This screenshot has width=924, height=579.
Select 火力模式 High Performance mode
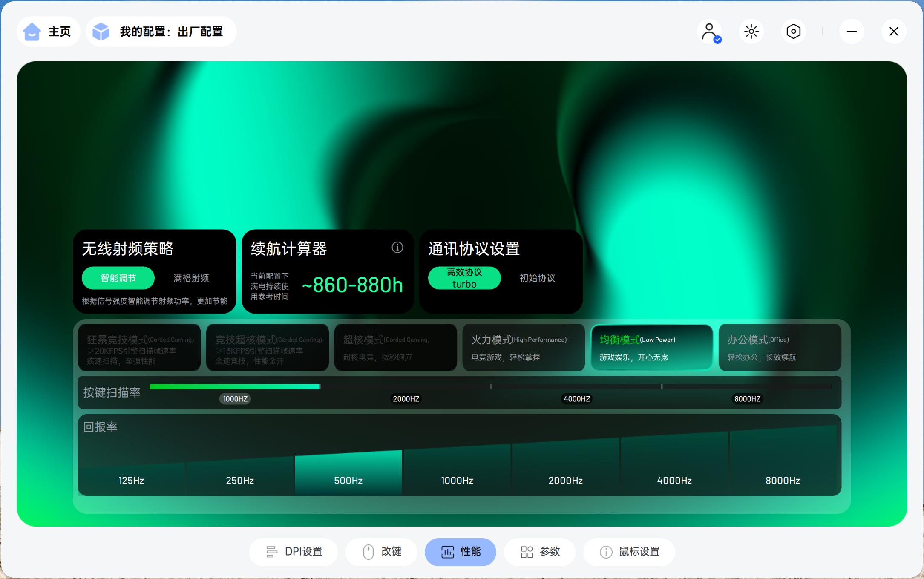[x=524, y=348]
